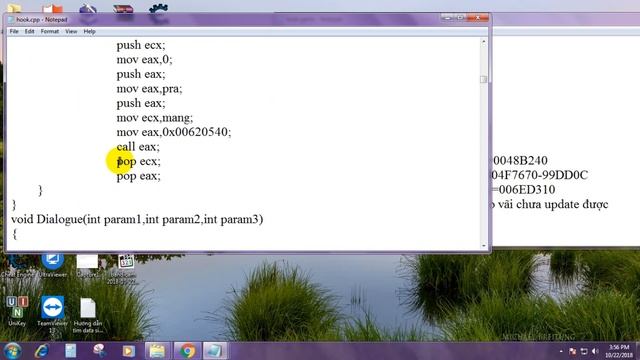
Task: Open the Bandicam video file icon
Action: point(123,269)
